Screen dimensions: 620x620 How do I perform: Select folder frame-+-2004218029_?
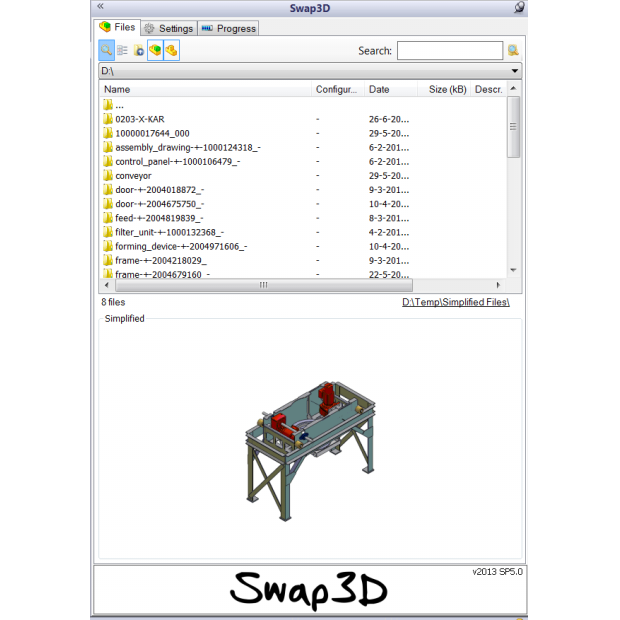point(161,261)
